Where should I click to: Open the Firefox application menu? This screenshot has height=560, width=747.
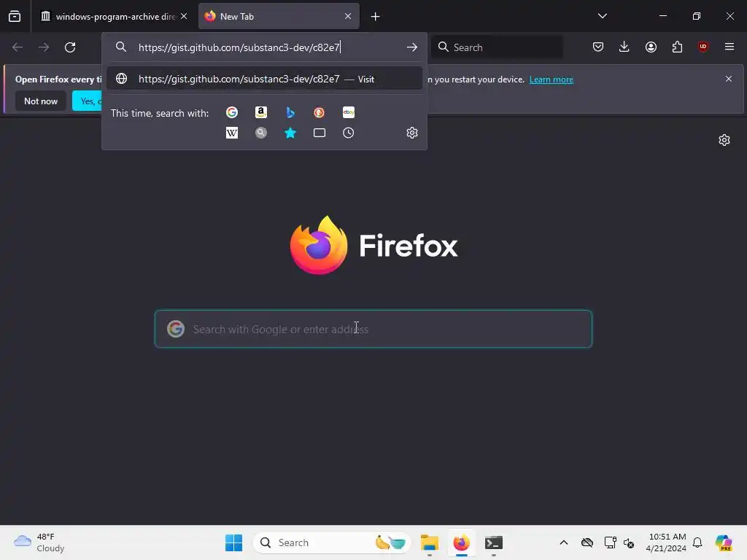point(729,47)
